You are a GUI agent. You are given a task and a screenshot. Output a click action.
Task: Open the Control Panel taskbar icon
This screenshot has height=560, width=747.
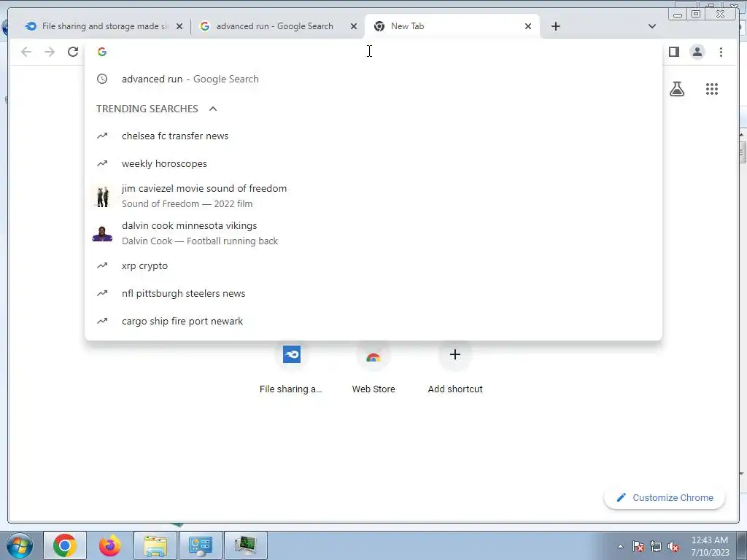200,545
